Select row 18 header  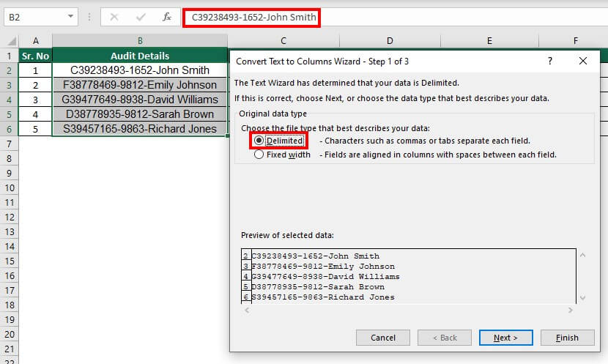pyautogui.click(x=9, y=305)
